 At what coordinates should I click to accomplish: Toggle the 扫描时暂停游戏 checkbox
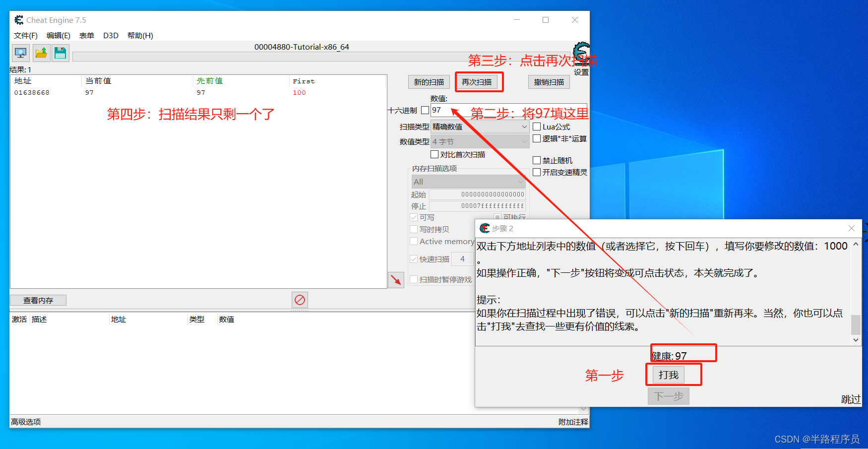coord(414,279)
